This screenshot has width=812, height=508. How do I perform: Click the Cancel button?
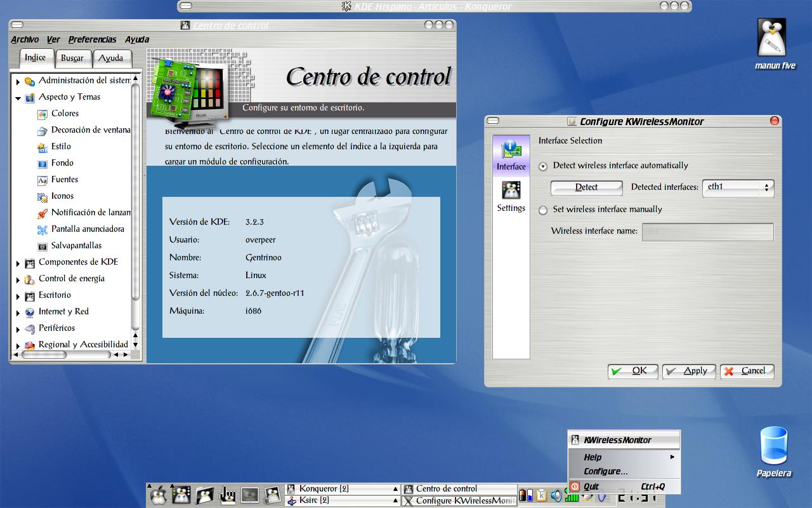pos(747,371)
